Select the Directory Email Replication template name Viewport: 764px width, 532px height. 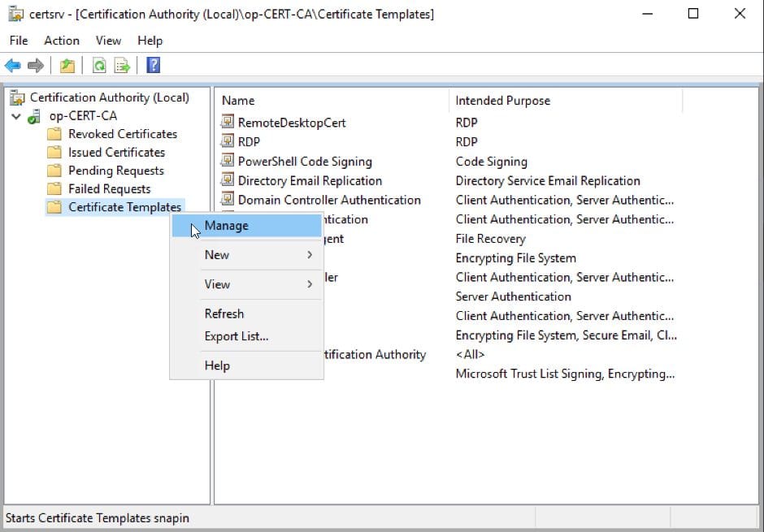coord(310,180)
